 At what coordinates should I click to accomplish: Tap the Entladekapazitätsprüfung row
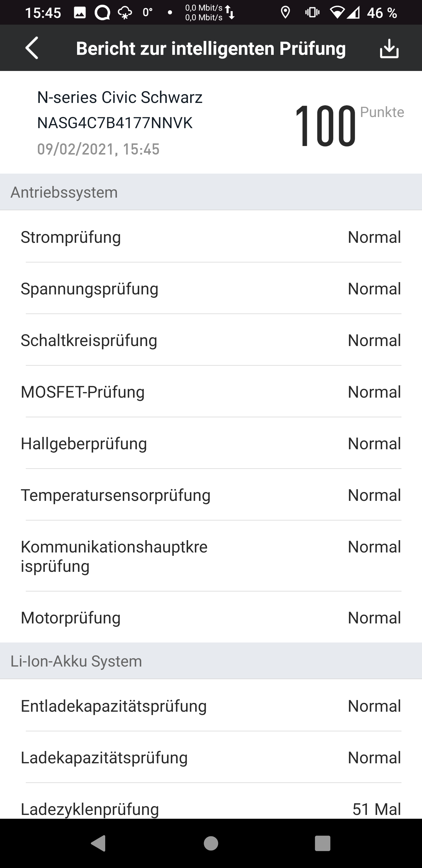[x=211, y=706]
